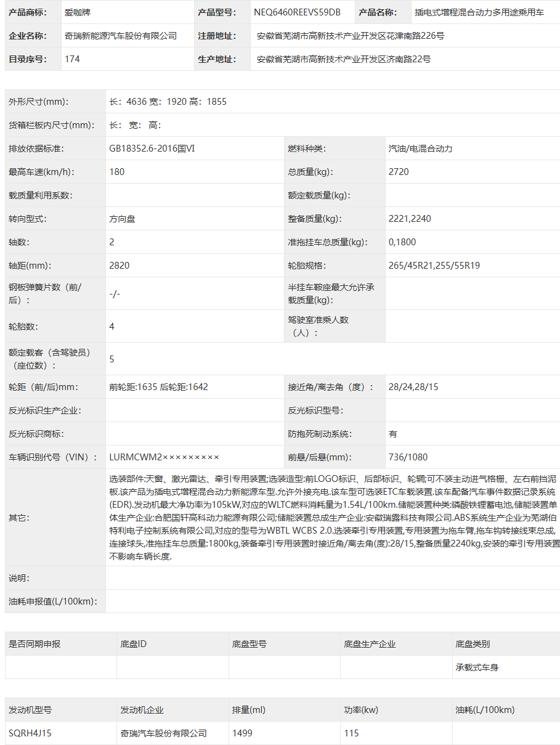
Task: Click chassis category value 承载式车身
Action: 477,667
